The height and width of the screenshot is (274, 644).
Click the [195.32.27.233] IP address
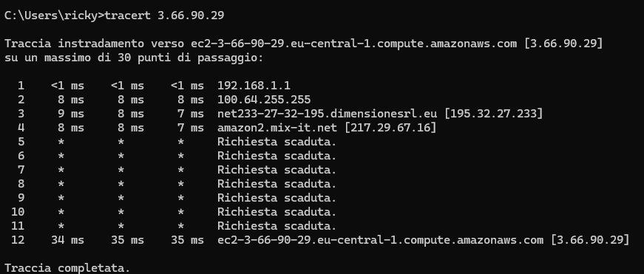point(494,114)
